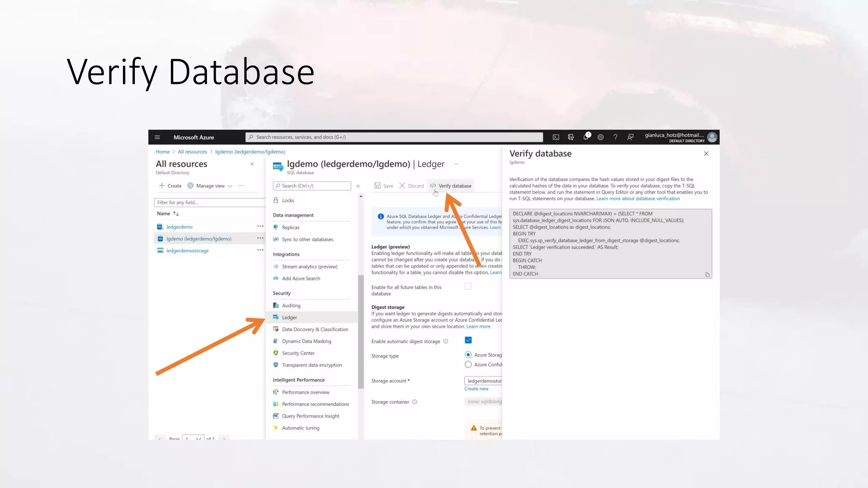Collapse the All resources panel chevron
The image size is (868, 488).
click(x=252, y=164)
